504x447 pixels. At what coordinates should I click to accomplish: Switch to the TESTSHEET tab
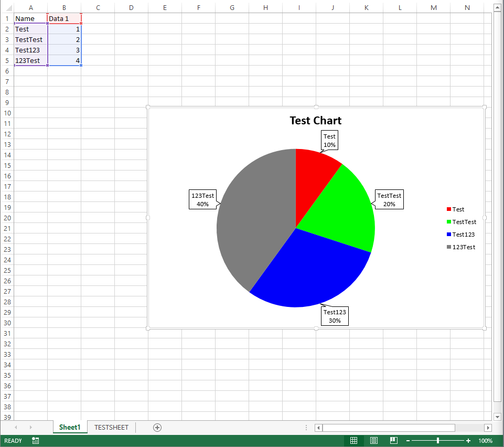click(x=111, y=428)
